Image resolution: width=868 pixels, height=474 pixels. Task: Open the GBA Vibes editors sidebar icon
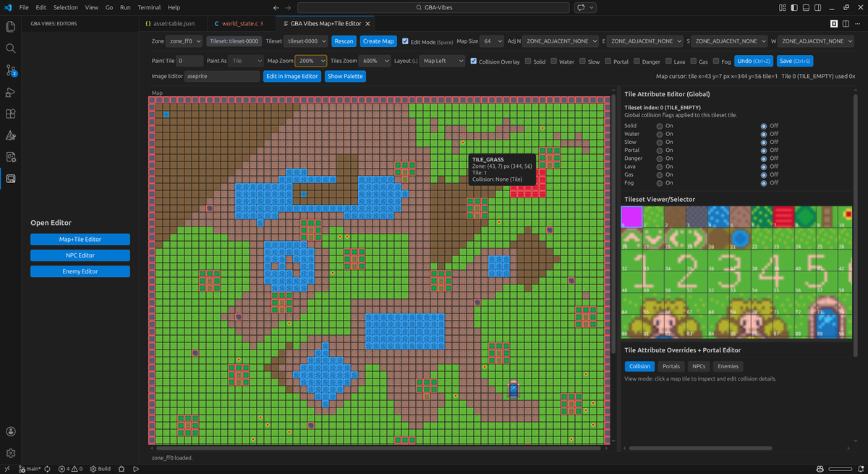click(11, 179)
